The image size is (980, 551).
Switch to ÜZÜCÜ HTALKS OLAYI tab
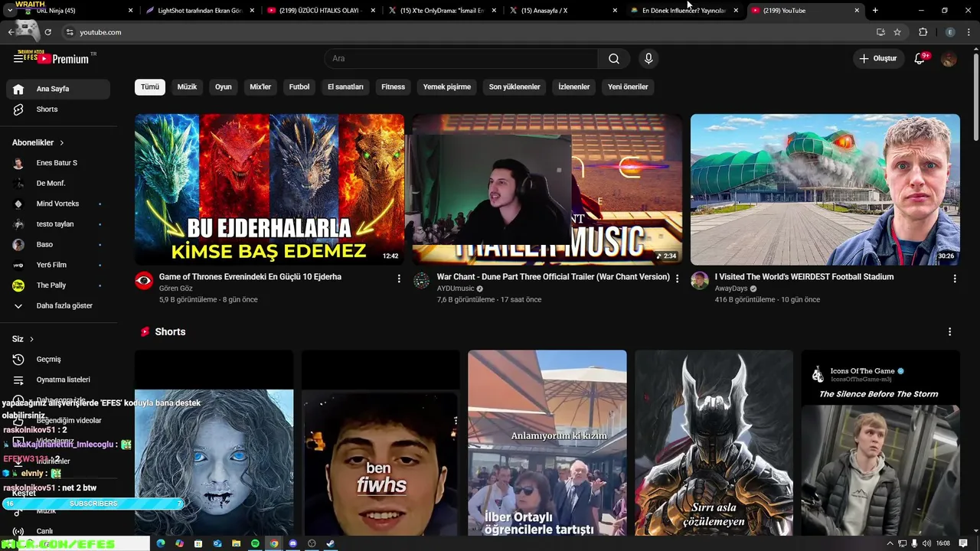point(322,11)
